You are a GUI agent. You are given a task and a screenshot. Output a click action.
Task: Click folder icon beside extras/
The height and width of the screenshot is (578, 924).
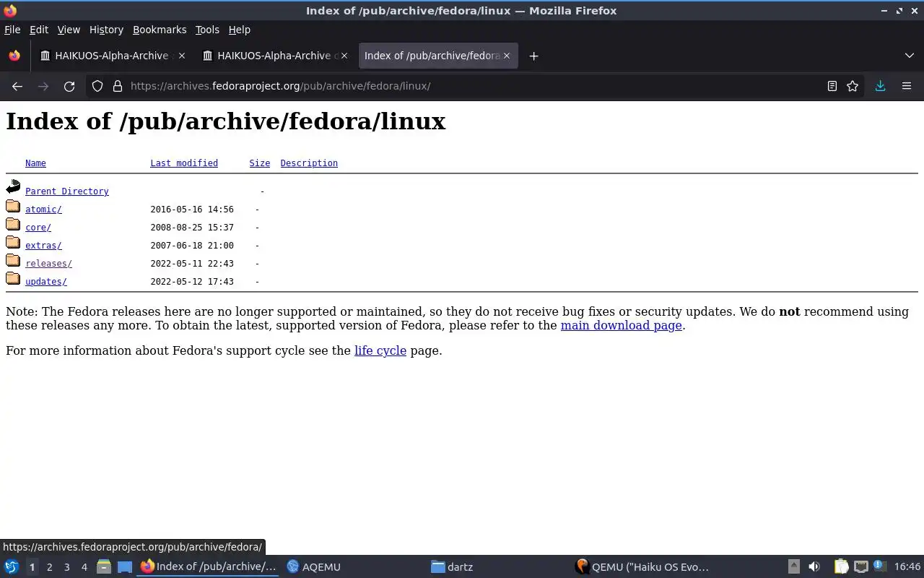point(13,243)
